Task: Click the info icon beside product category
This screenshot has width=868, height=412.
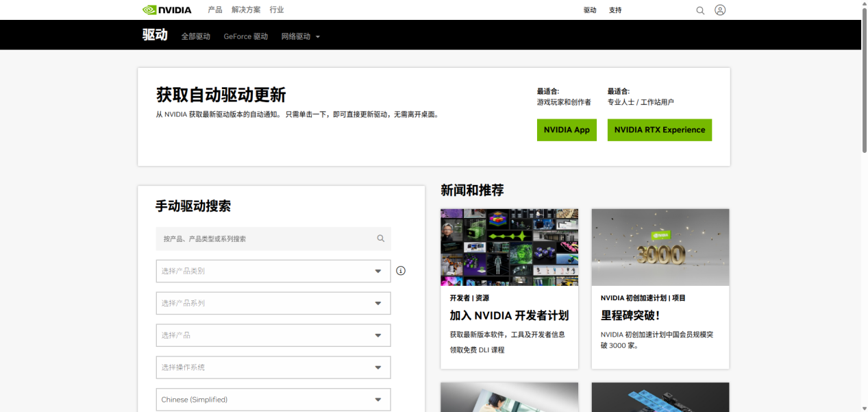Action: [x=401, y=271]
